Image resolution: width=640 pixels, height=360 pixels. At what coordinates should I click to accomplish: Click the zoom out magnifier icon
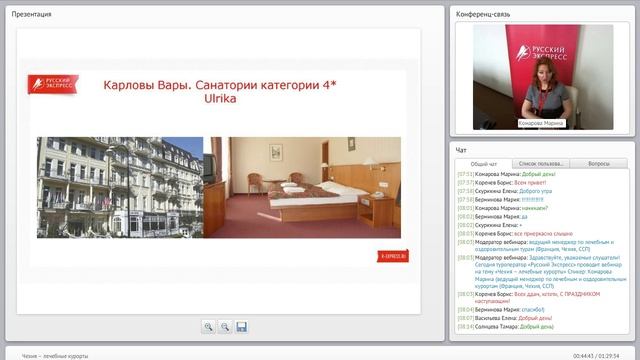point(225,327)
